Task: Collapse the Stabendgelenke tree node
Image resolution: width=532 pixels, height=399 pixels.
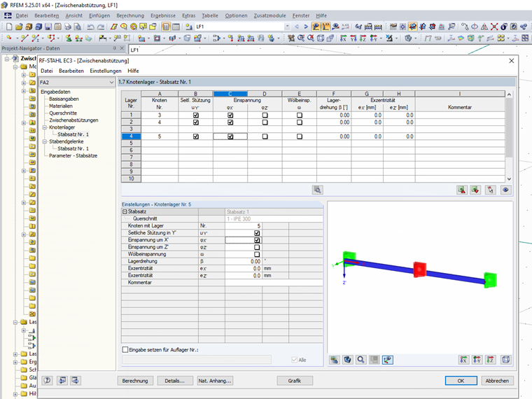Action: tap(44, 141)
